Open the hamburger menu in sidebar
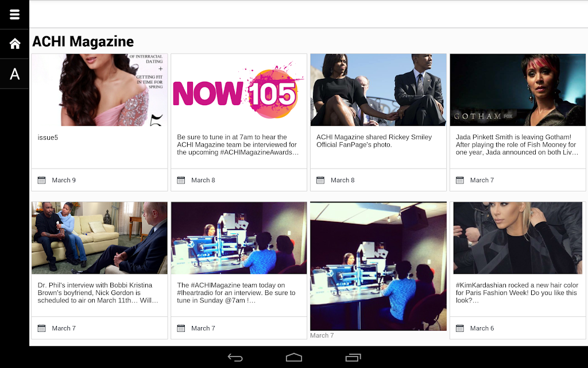 click(x=14, y=14)
